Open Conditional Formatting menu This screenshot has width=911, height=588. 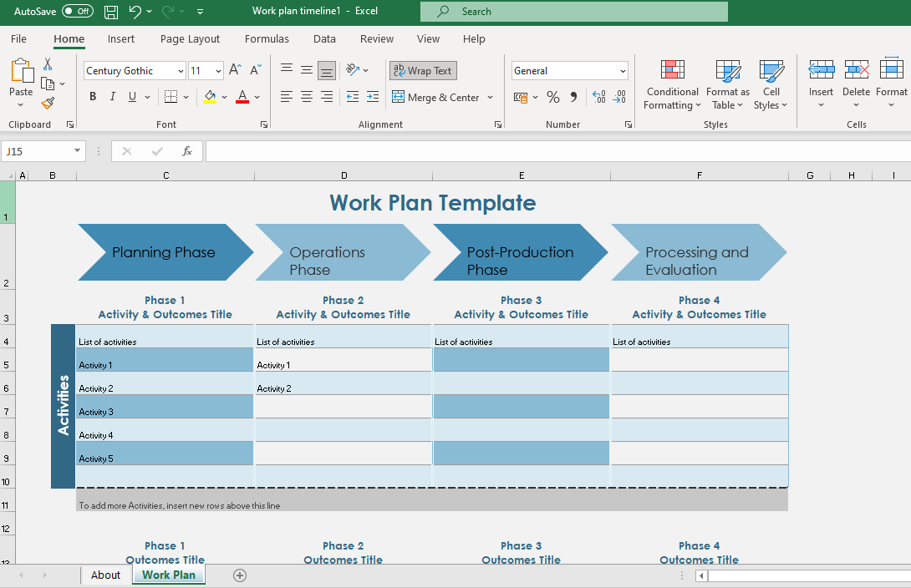[x=672, y=84]
